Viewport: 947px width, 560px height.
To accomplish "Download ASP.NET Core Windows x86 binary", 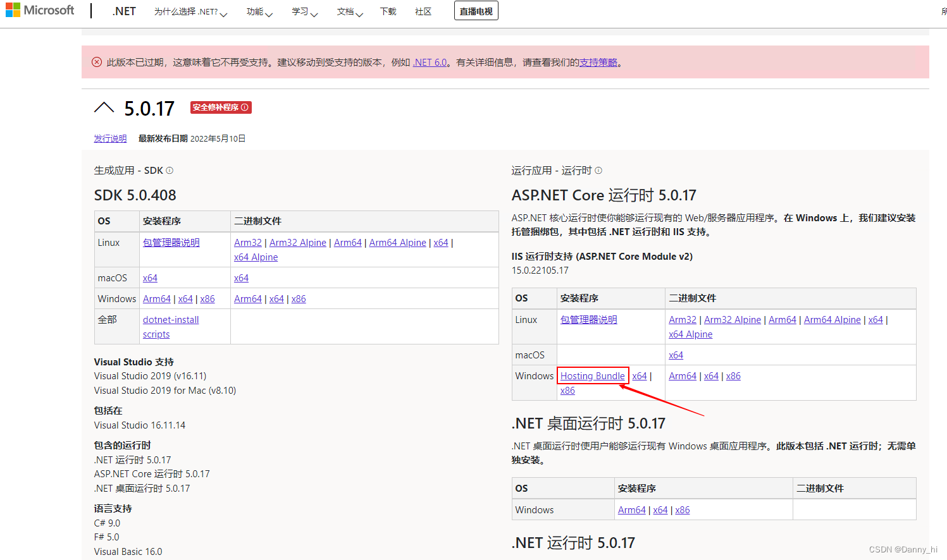I will tap(733, 376).
